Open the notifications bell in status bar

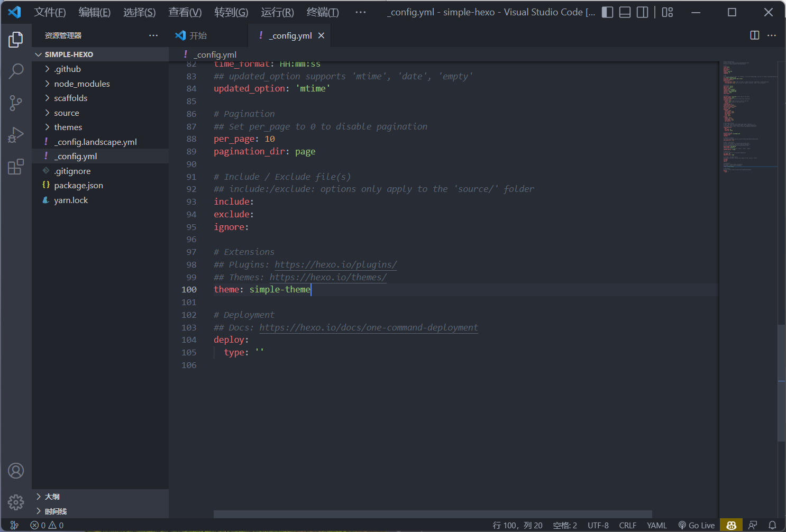tap(772, 525)
